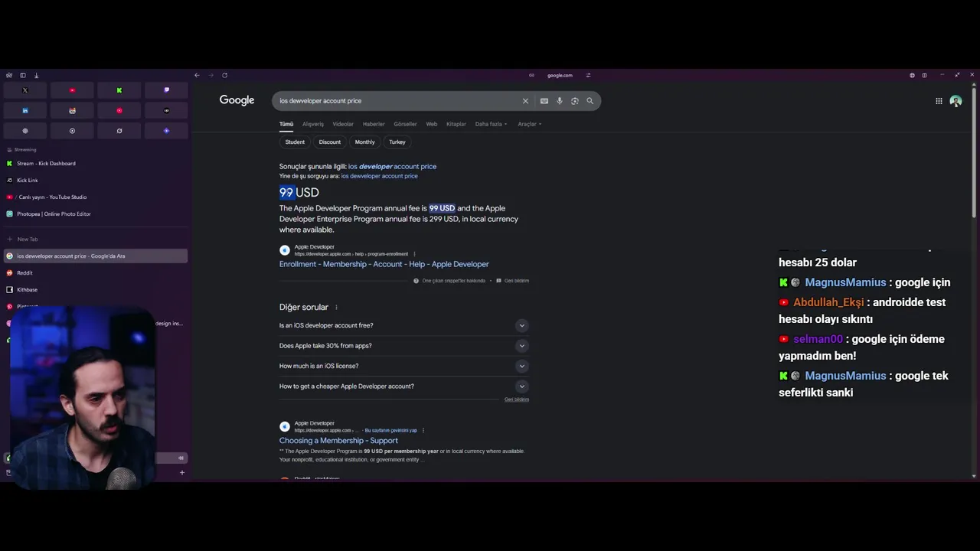Image resolution: width=980 pixels, height=551 pixels.
Task: Click 'Öne çıkan snippet'ler hakkında' link
Action: click(449, 281)
